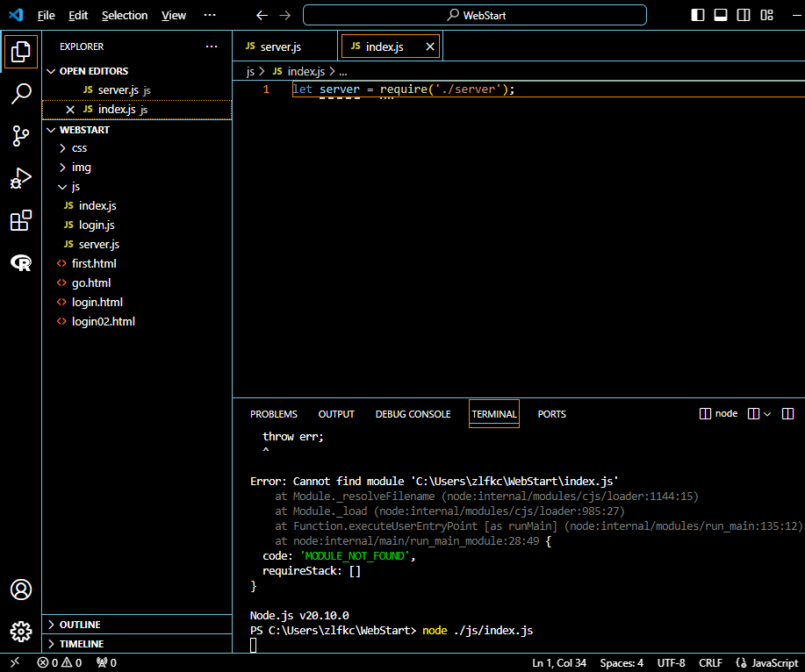Open the Source Control view

(20, 136)
